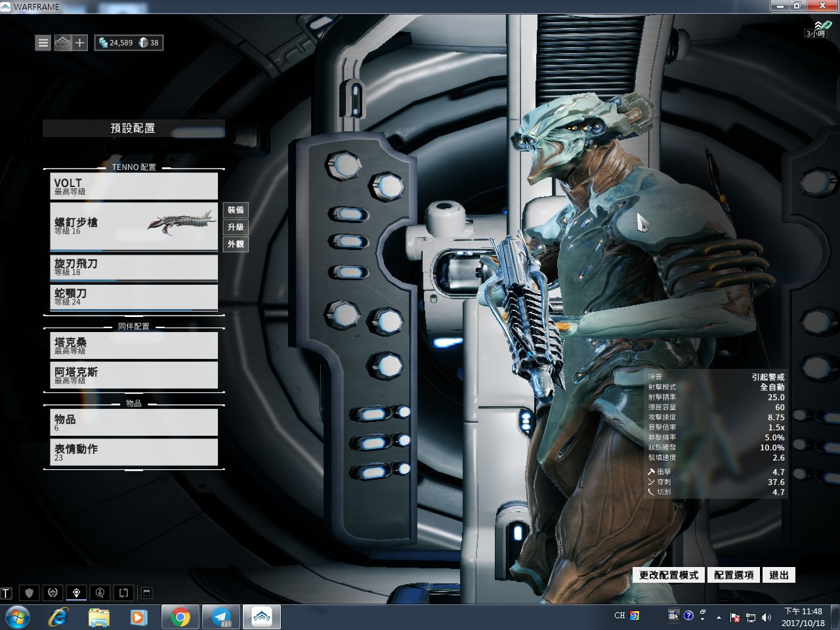The height and width of the screenshot is (630, 840).
Task: Click the Warframe lotus profile icon
Action: [x=62, y=43]
